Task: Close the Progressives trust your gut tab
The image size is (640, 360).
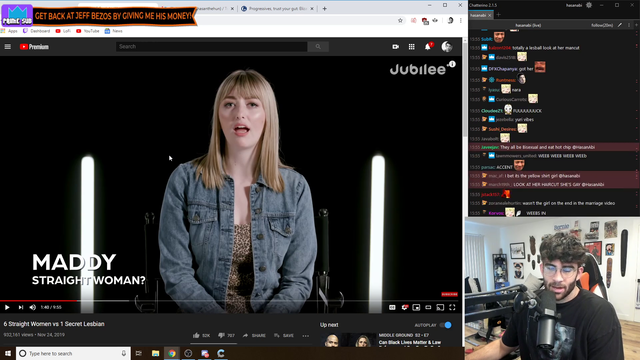Action: (x=312, y=9)
